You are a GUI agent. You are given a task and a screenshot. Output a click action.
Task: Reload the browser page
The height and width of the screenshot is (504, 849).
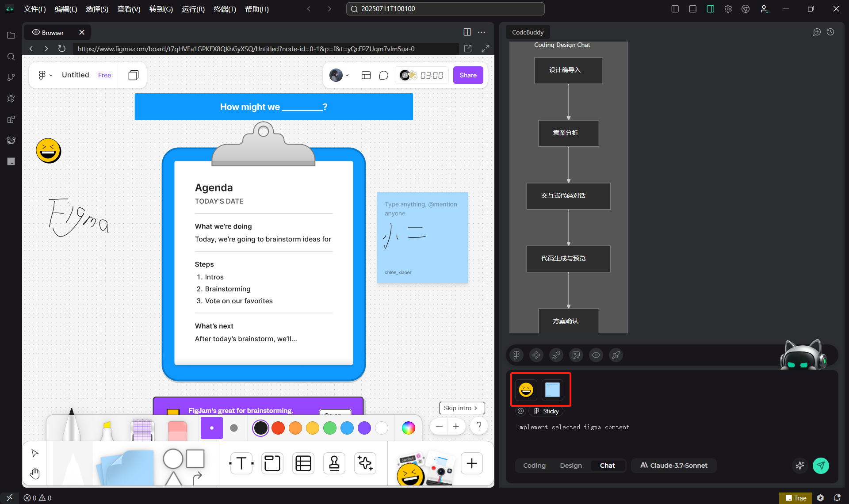pos(62,49)
